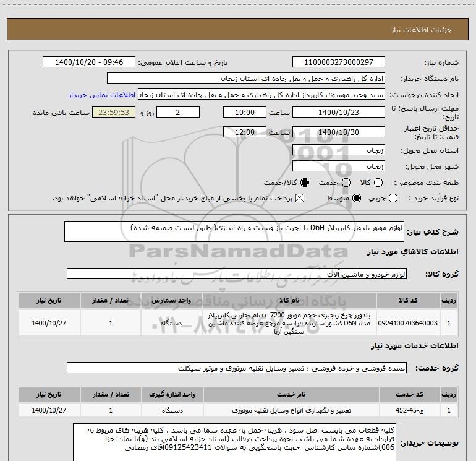Click the services table واحد اندازه گیری header

click(172, 394)
